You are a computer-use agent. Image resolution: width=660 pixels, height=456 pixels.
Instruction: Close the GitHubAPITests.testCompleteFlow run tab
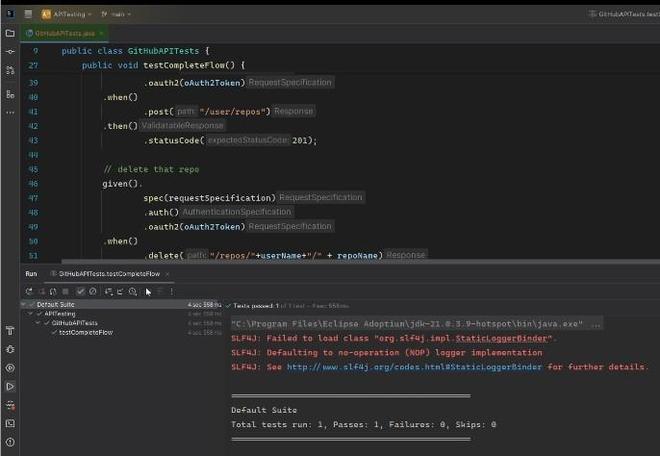click(167, 274)
